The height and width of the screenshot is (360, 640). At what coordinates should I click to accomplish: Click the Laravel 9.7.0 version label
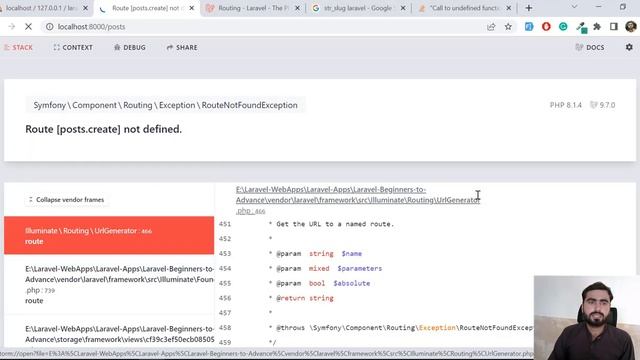[x=603, y=105]
